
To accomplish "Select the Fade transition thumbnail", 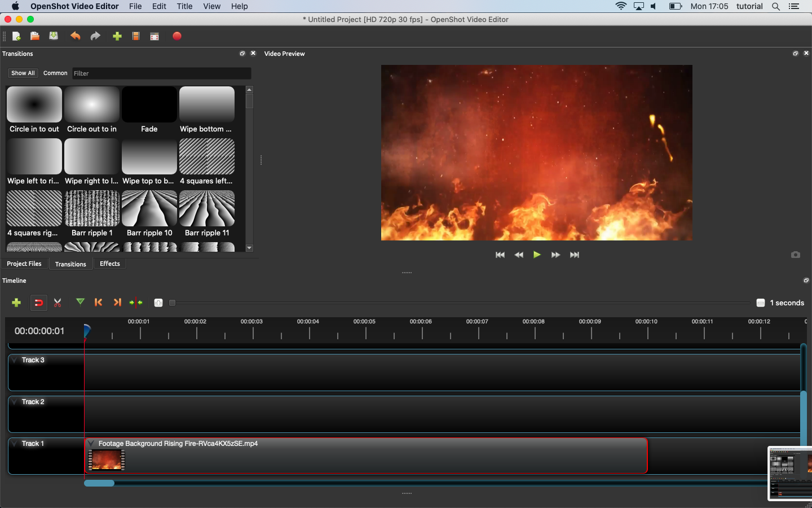I will point(149,105).
